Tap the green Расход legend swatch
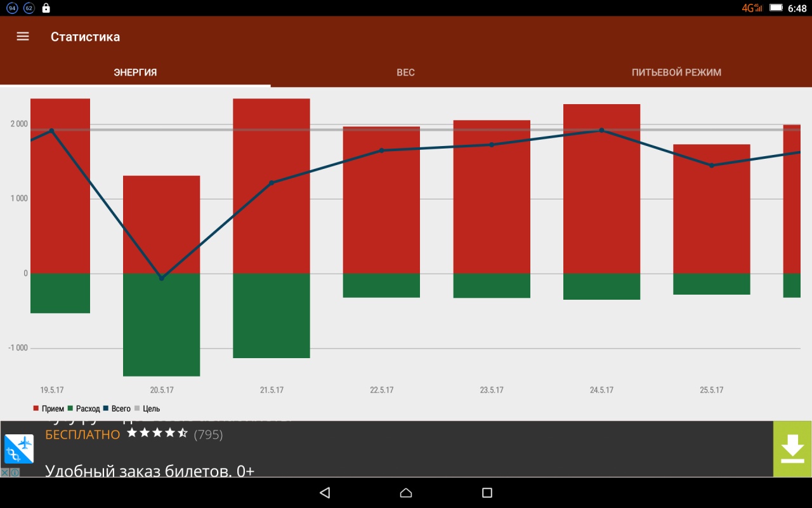 pos(71,409)
